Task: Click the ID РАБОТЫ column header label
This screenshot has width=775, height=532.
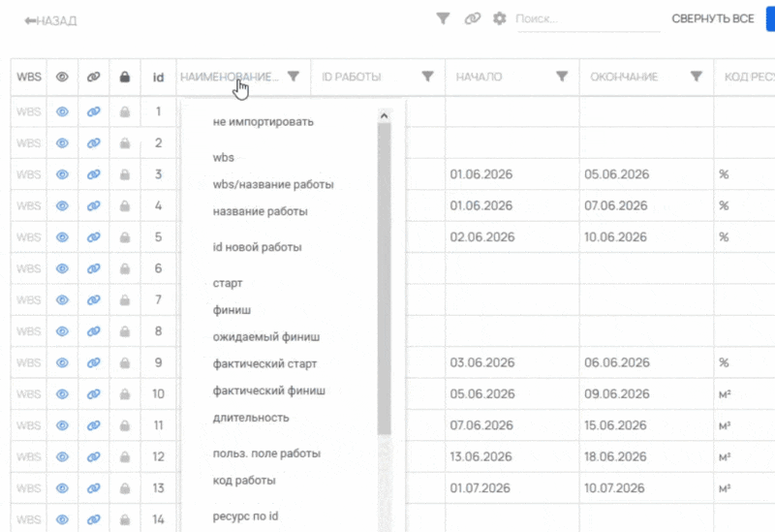Action: point(352,78)
